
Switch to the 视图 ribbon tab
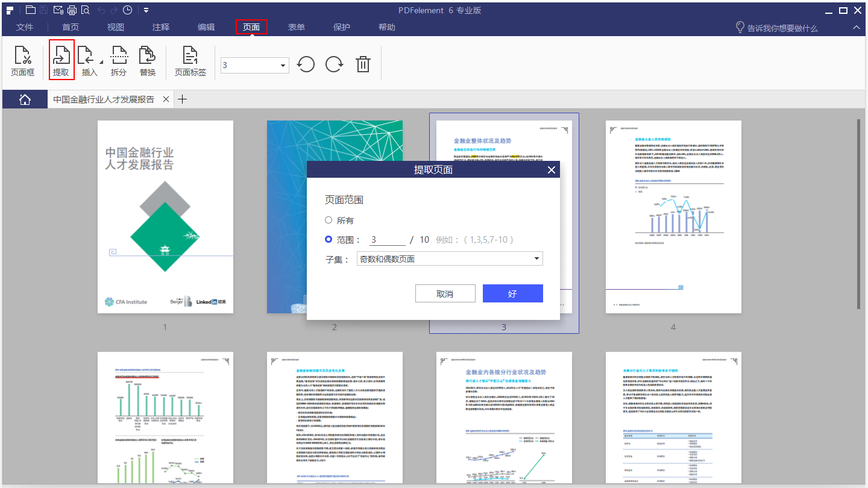(116, 27)
